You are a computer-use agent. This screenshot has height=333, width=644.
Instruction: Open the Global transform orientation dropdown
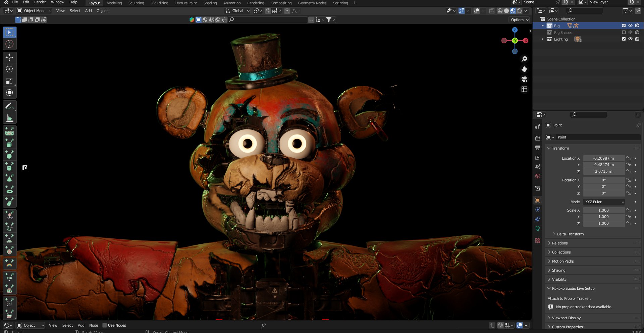pos(237,11)
